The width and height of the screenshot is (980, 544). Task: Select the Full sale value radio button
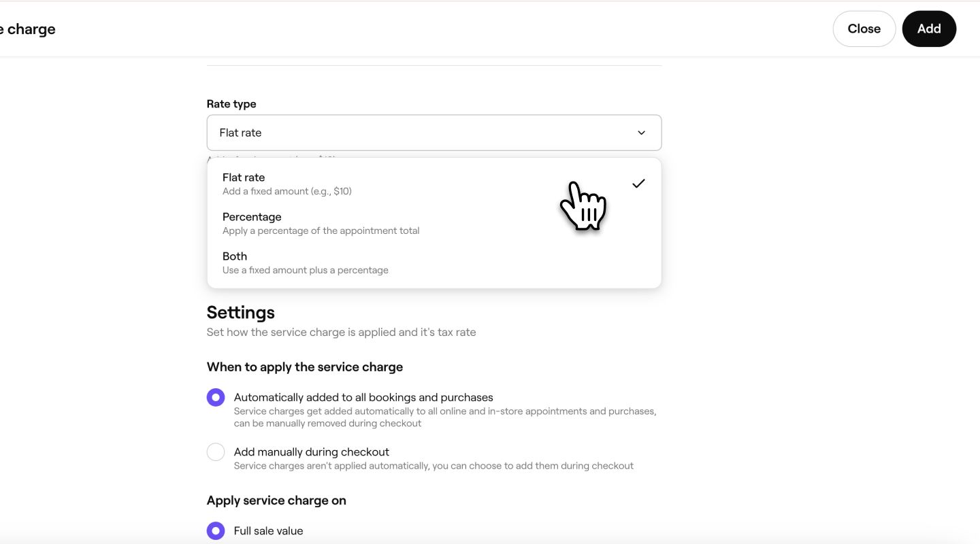pos(216,530)
